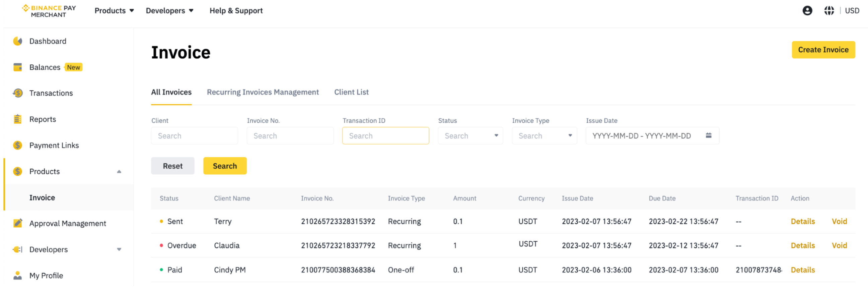868x289 pixels.
Task: Expand the Developers sidebar section
Action: (x=119, y=249)
